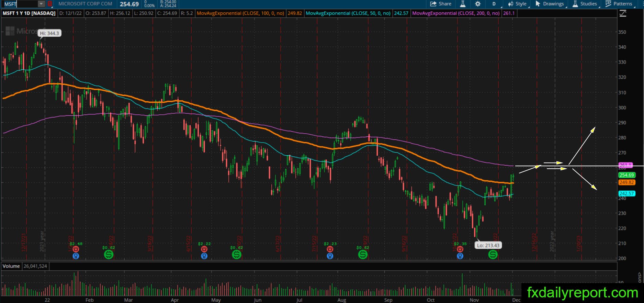Click the blue lightbulb icon below $2.48
Image resolution: width=644 pixels, height=303 pixels.
coord(76,256)
